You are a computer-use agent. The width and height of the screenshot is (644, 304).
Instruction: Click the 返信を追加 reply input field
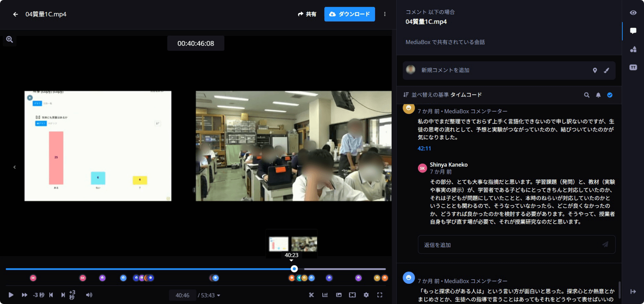click(x=510, y=245)
